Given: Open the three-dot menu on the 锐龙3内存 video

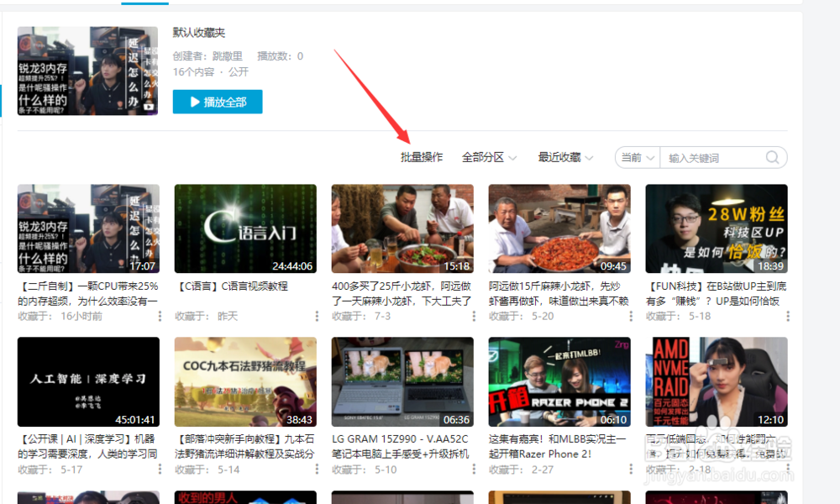Looking at the screenshot, I should tap(159, 316).
